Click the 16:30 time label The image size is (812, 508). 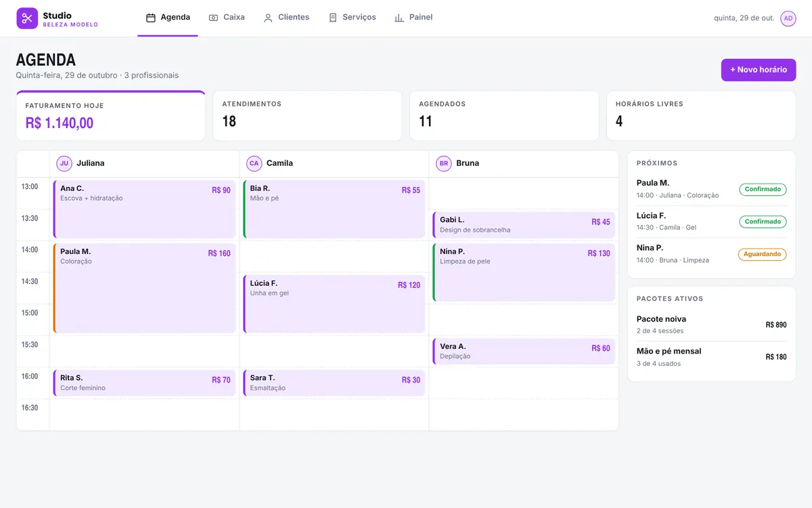pyautogui.click(x=30, y=408)
